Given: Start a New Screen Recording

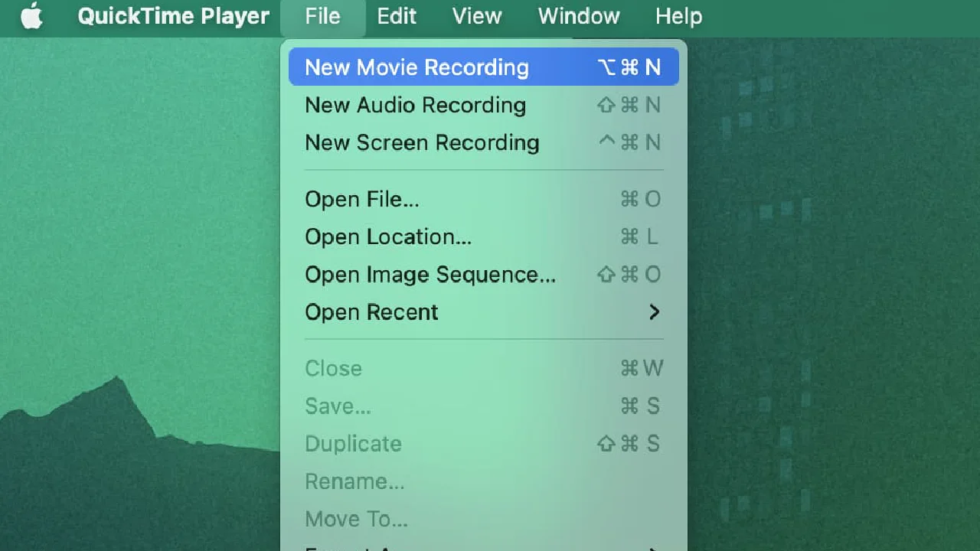Looking at the screenshot, I should click(484, 142).
